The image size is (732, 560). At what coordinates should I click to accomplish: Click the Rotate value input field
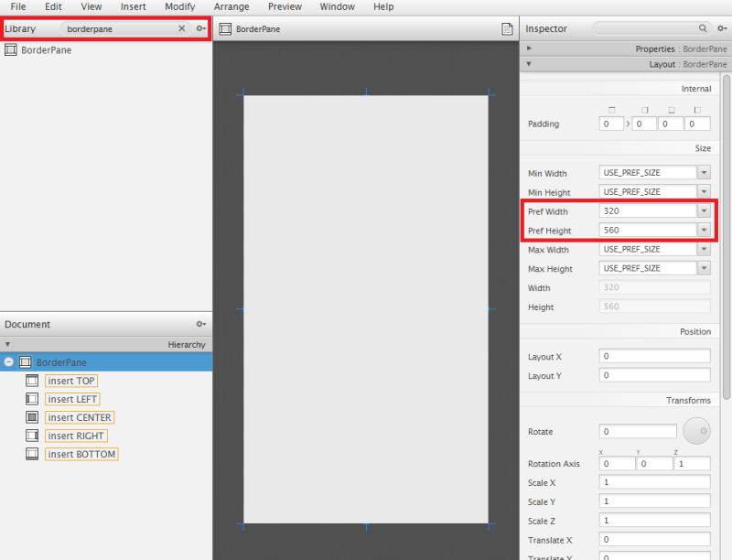[638, 431]
